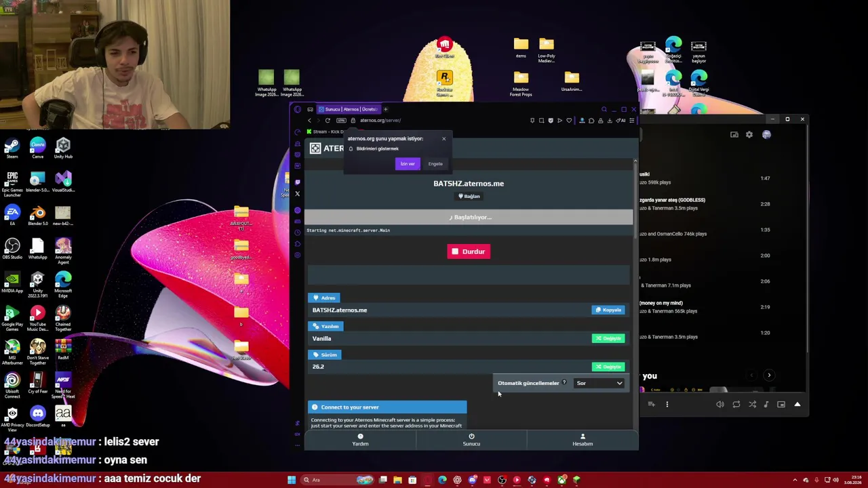The image size is (868, 488).
Task: Click the Aternos logo
Action: [327, 148]
